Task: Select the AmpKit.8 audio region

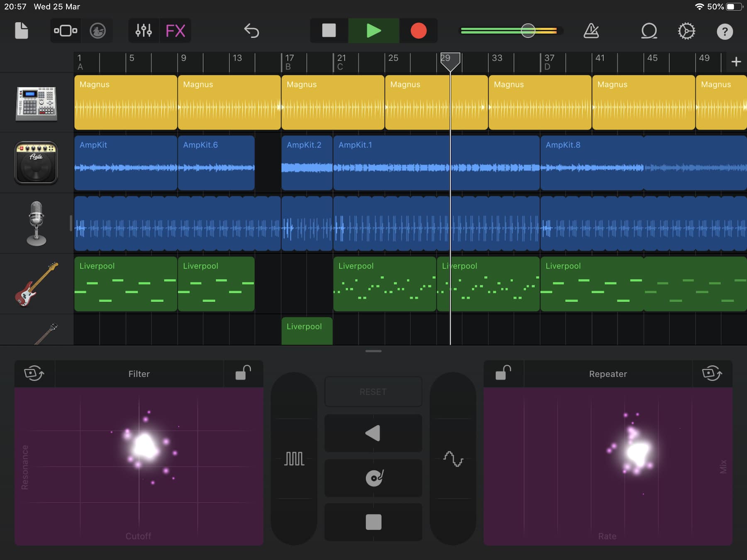Action: pos(644,163)
